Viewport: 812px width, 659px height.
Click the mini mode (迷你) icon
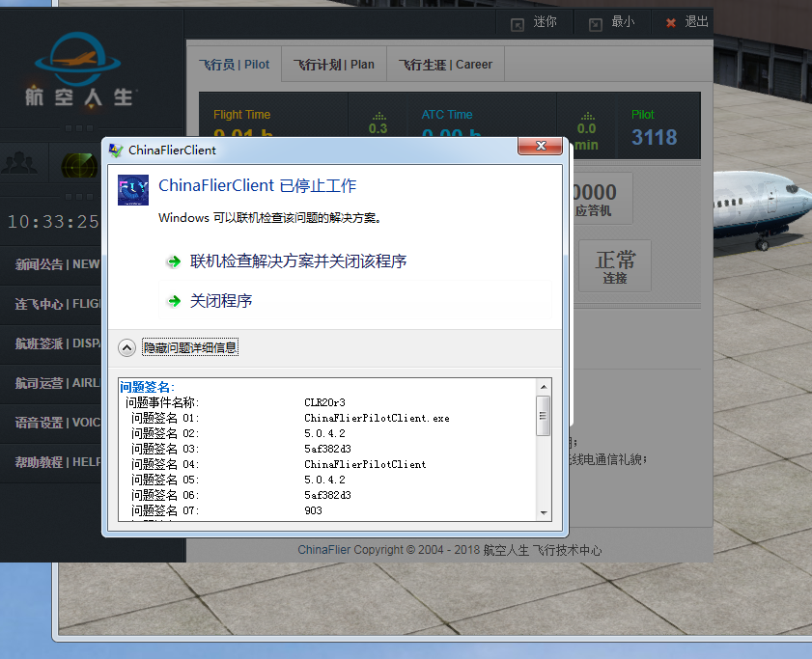click(518, 24)
